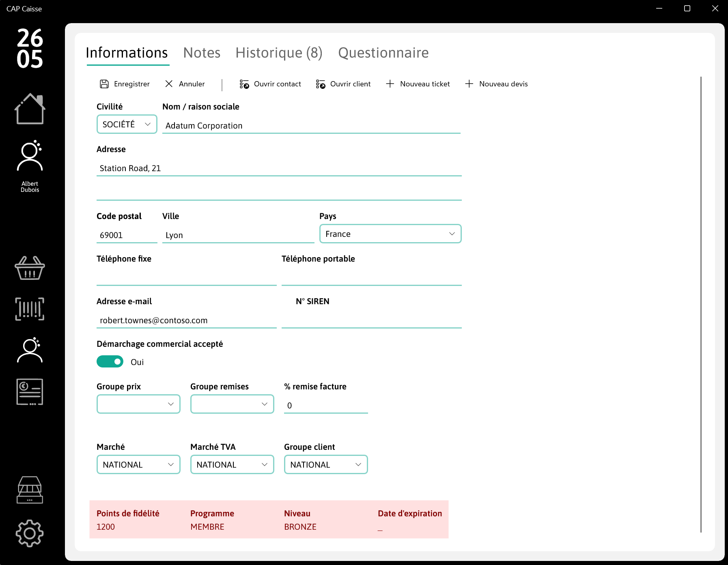Open the settings gear icon
Image resolution: width=728 pixels, height=565 pixels.
(x=30, y=533)
